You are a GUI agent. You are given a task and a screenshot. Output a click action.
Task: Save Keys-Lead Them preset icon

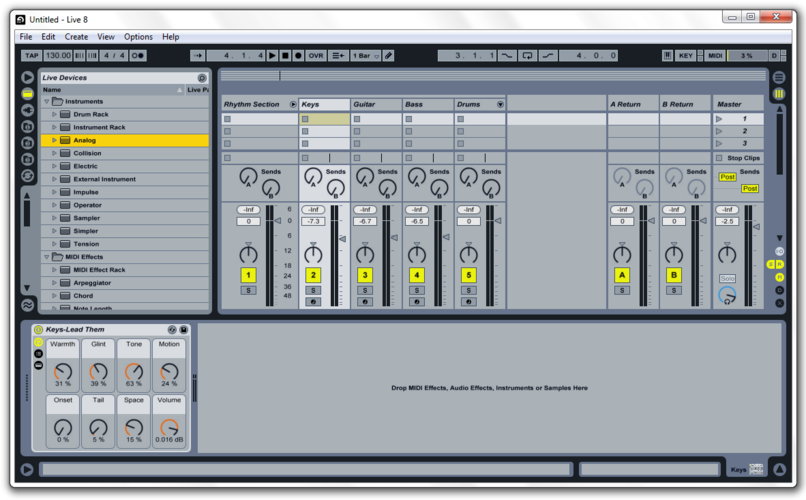tap(184, 329)
